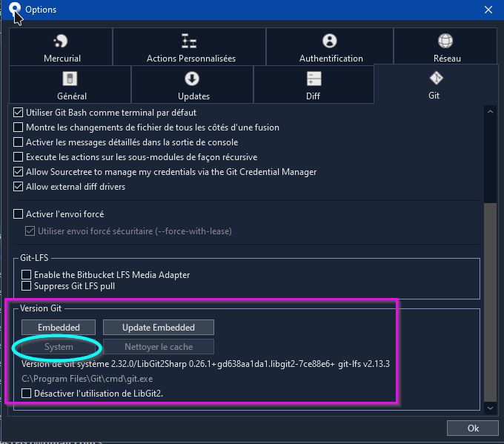The width and height of the screenshot is (504, 444).
Task: Toggle Git Credential Manager checkbox
Action: [18, 172]
